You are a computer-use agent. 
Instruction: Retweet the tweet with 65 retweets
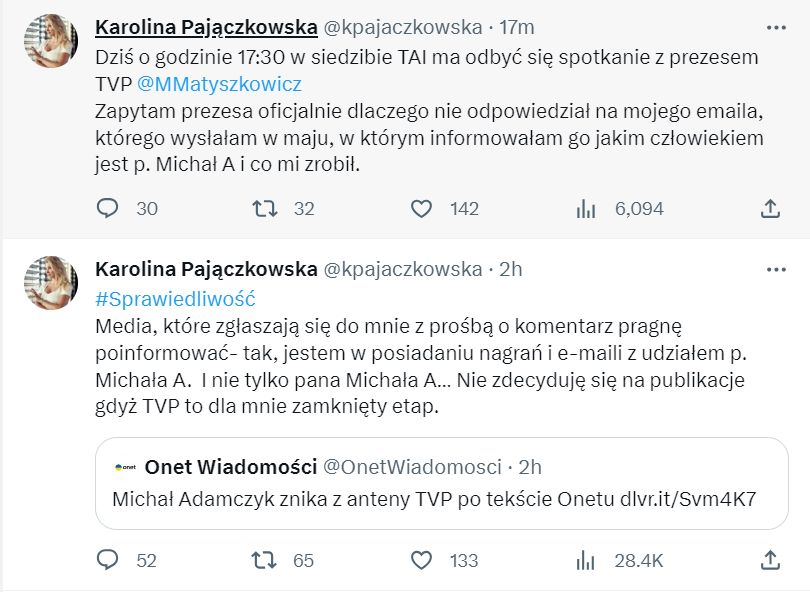point(264,560)
